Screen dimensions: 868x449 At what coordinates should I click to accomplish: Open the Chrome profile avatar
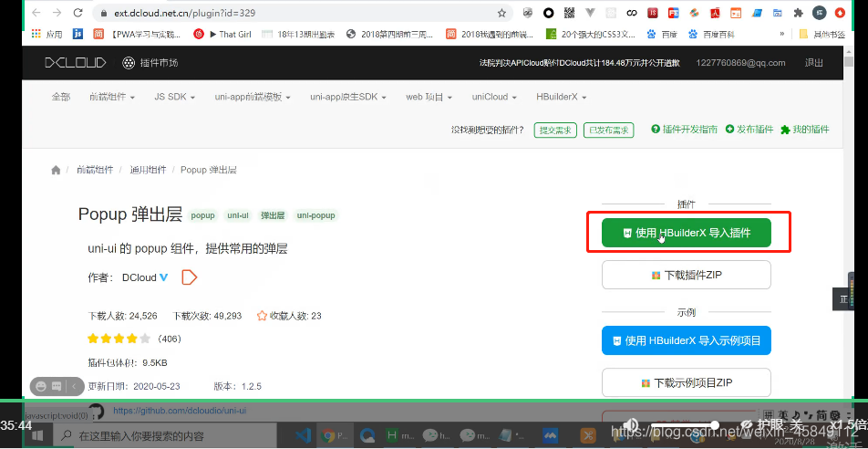[x=820, y=12]
